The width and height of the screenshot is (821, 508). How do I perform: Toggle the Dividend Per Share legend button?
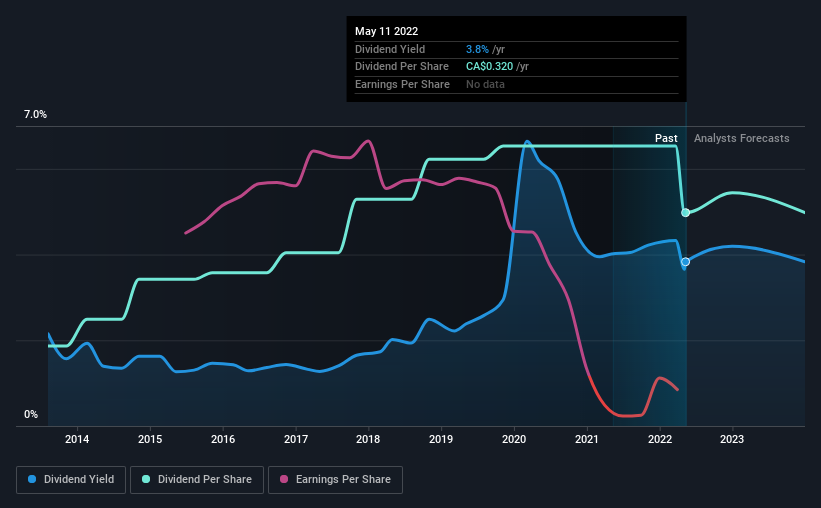pos(197,480)
